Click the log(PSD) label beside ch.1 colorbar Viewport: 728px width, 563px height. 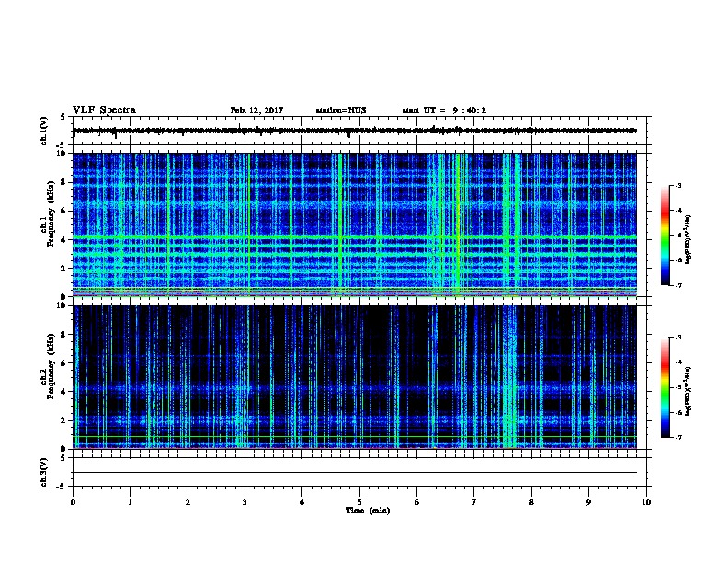click(688, 239)
